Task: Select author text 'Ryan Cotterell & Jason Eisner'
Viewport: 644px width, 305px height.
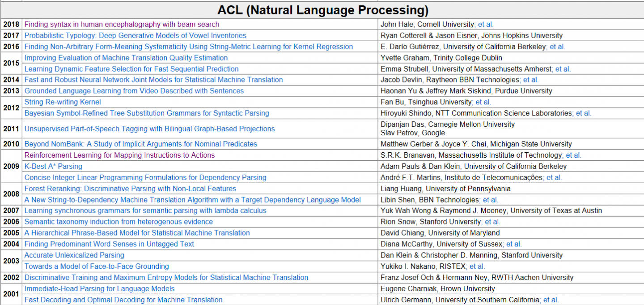Action: click(428, 35)
